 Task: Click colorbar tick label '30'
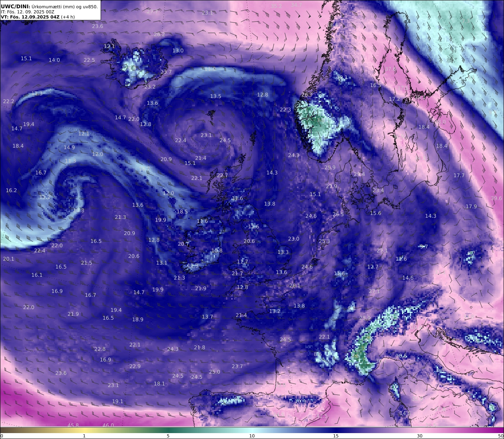420,436
